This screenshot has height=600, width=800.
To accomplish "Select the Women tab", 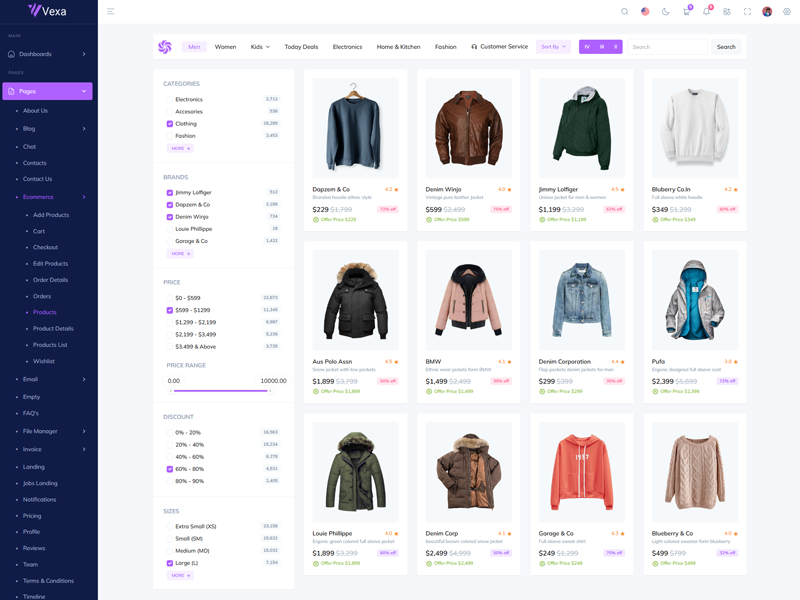I will pos(225,47).
